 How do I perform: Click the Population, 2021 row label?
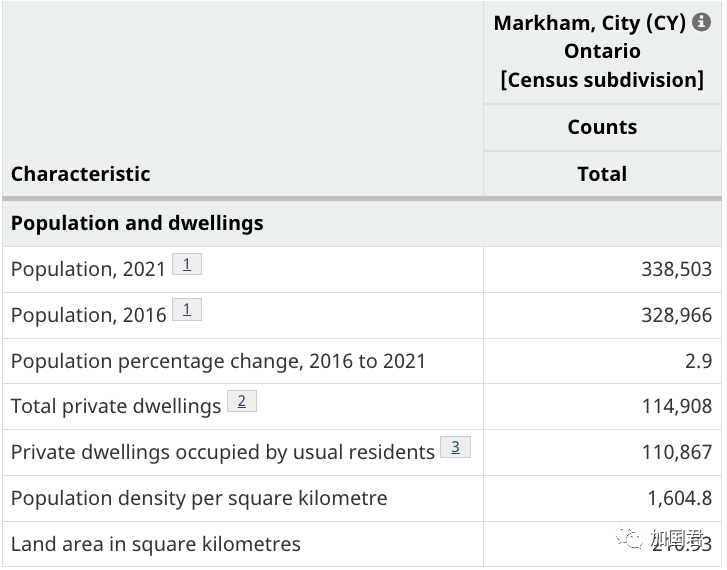[x=88, y=269]
